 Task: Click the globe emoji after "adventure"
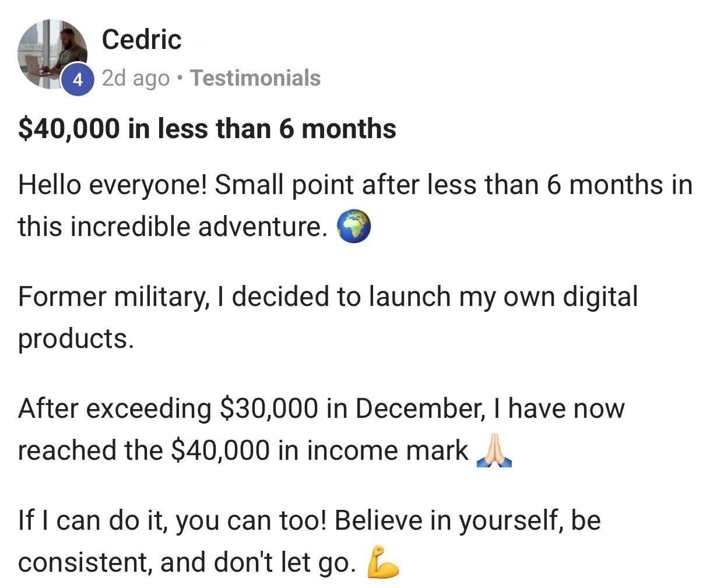point(354,227)
